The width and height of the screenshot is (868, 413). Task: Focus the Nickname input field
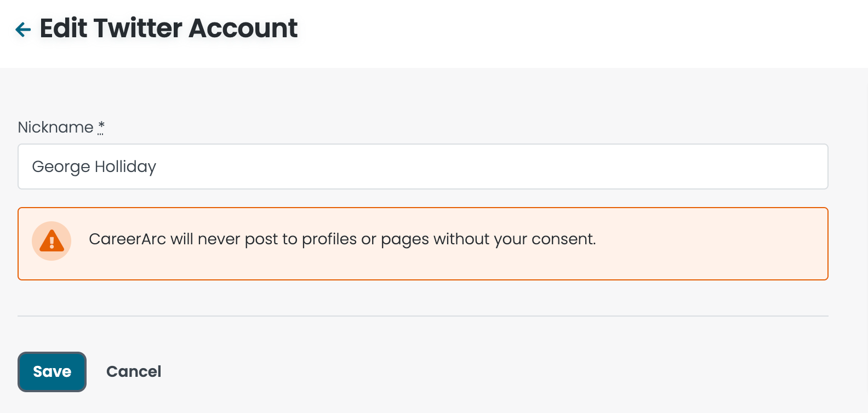coord(423,167)
